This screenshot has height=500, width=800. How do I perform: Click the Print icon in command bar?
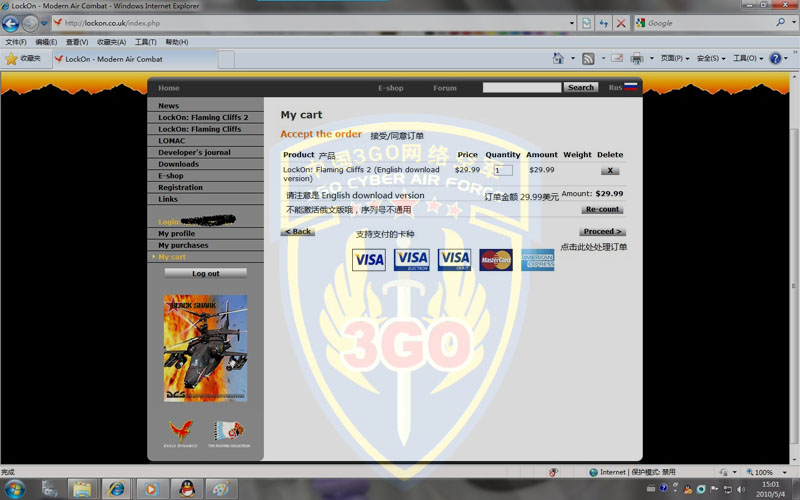pyautogui.click(x=637, y=59)
